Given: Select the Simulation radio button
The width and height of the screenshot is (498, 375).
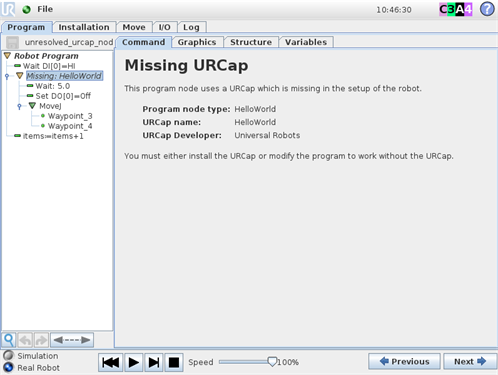Looking at the screenshot, I should coord(8,355).
